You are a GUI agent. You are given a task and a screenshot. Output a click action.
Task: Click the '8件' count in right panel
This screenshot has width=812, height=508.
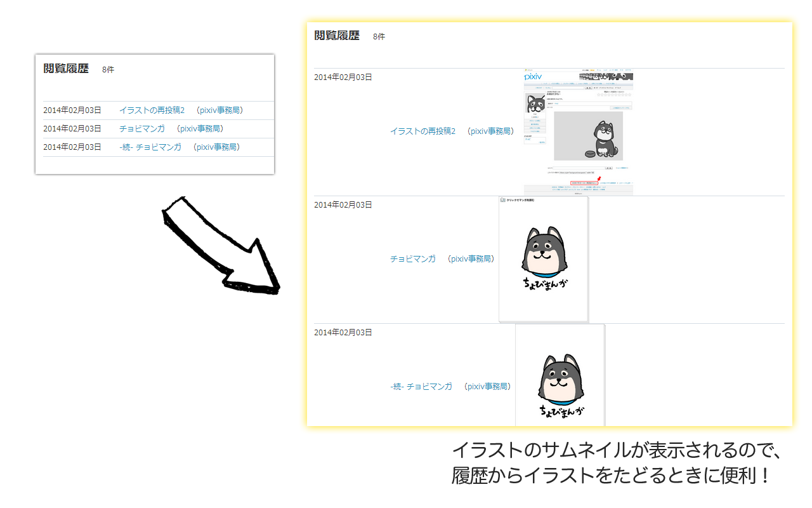coord(379,37)
